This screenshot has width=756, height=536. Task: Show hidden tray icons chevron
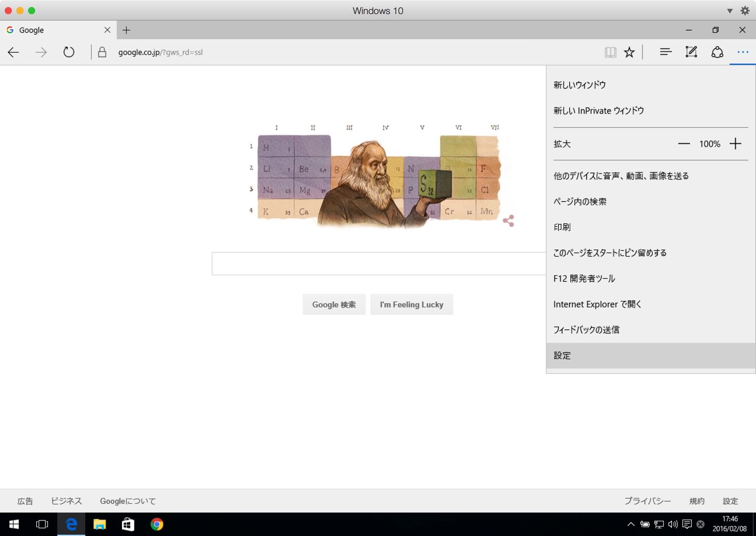(x=631, y=524)
